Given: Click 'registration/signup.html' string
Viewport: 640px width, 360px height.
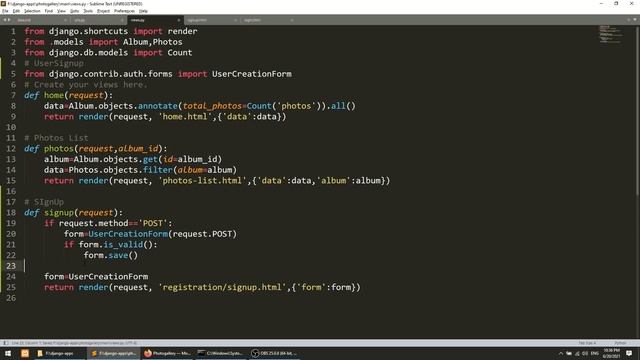Looking at the screenshot, I should [222, 287].
